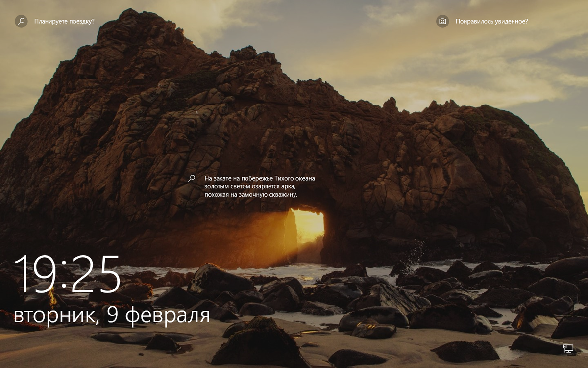The image size is (588, 368).
Task: Click the 19:25 clock on the lock screen
Action: click(67, 274)
